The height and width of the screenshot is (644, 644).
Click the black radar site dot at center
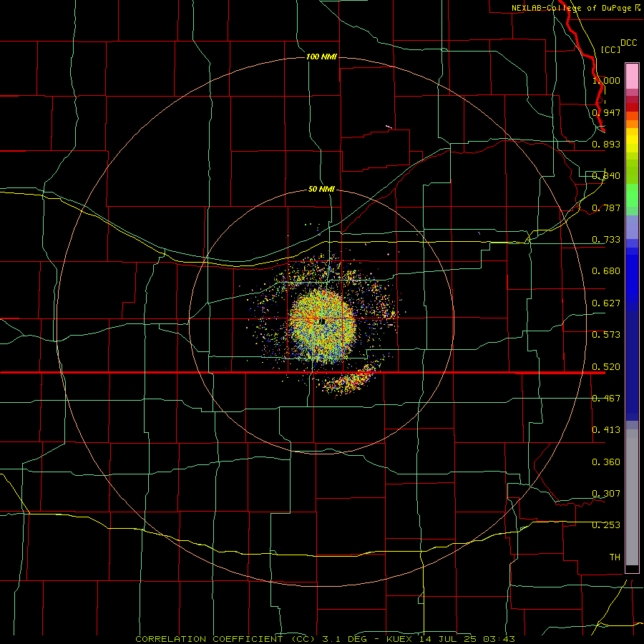(323, 321)
